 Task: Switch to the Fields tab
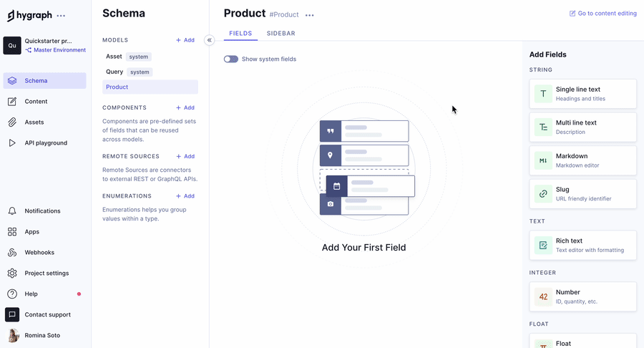240,34
